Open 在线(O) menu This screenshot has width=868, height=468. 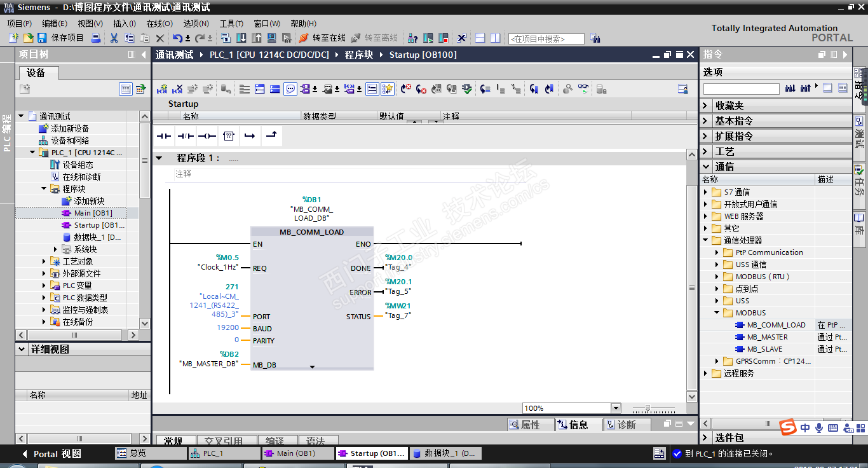[159, 24]
